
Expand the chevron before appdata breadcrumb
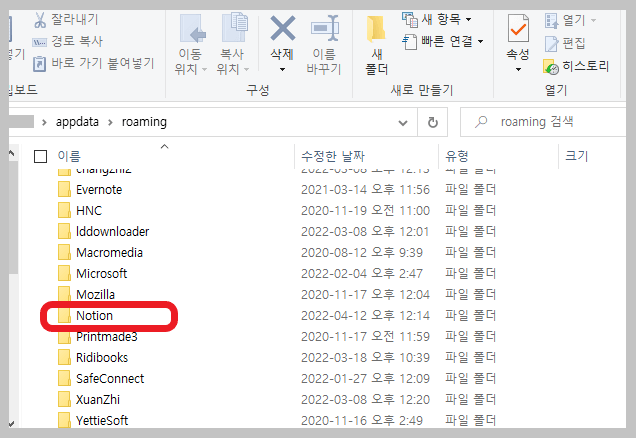[x=44, y=122]
